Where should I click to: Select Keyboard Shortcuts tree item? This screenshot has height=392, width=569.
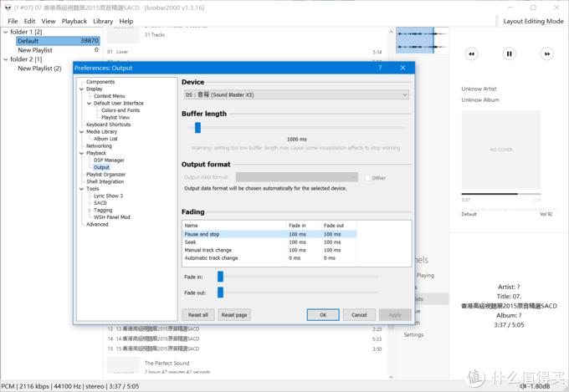click(x=109, y=125)
